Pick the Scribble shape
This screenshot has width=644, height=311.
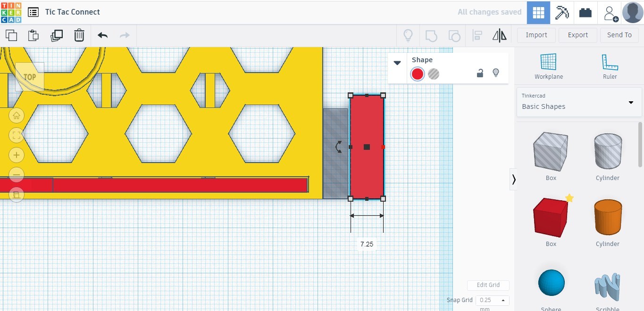coord(607,286)
